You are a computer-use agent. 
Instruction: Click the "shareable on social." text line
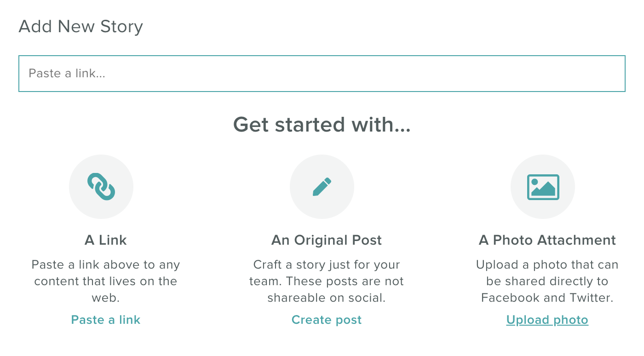coord(327,298)
